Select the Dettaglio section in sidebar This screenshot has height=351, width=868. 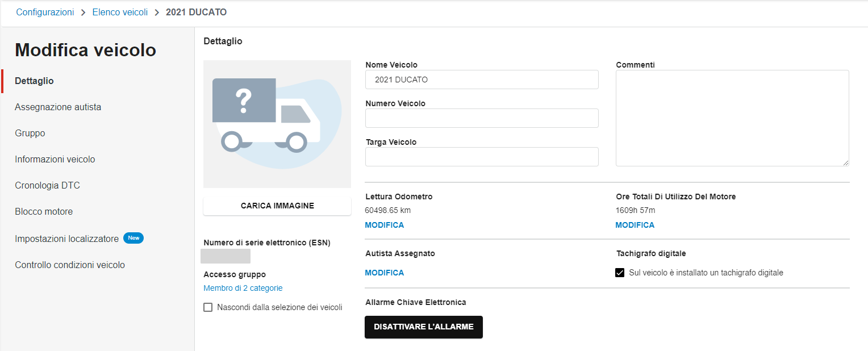pyautogui.click(x=34, y=81)
